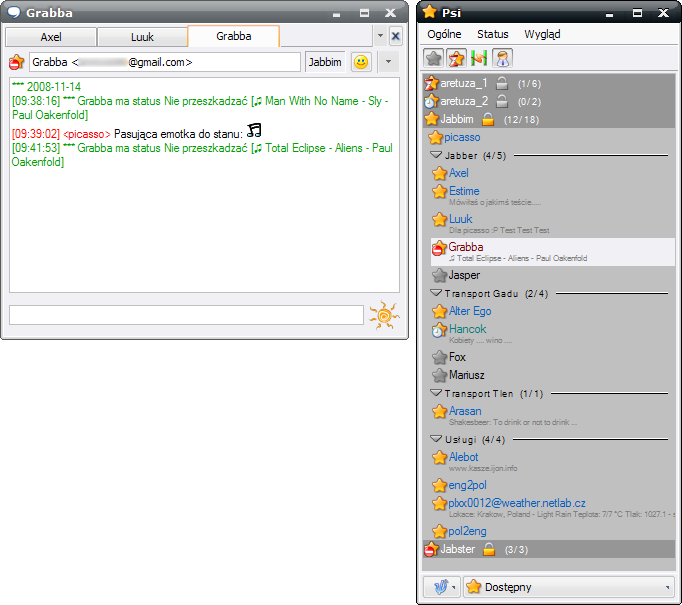Click the star icon beside Axel contact
Image resolution: width=682 pixels, height=605 pixels.
(440, 174)
